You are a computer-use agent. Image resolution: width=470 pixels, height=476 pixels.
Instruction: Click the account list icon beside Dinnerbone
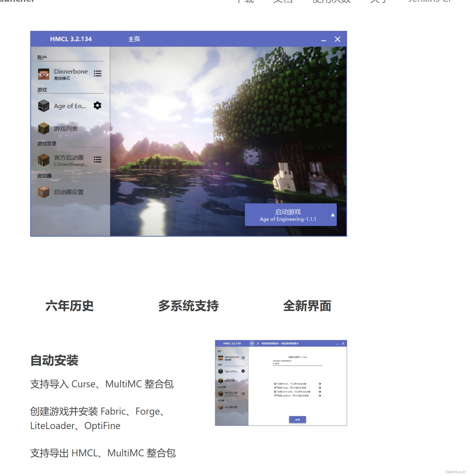(98, 74)
